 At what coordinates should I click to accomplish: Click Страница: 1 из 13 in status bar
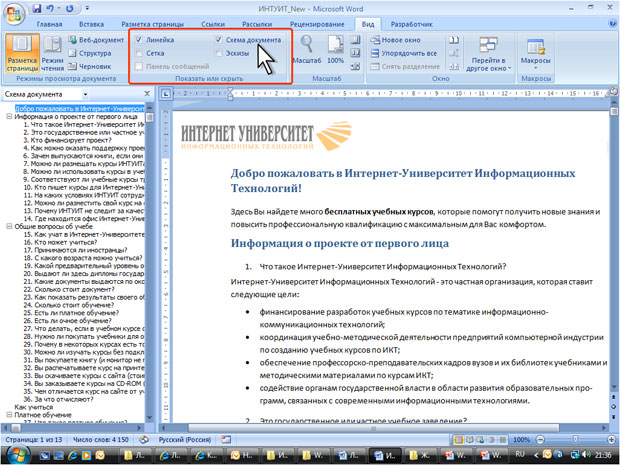pyautogui.click(x=34, y=440)
